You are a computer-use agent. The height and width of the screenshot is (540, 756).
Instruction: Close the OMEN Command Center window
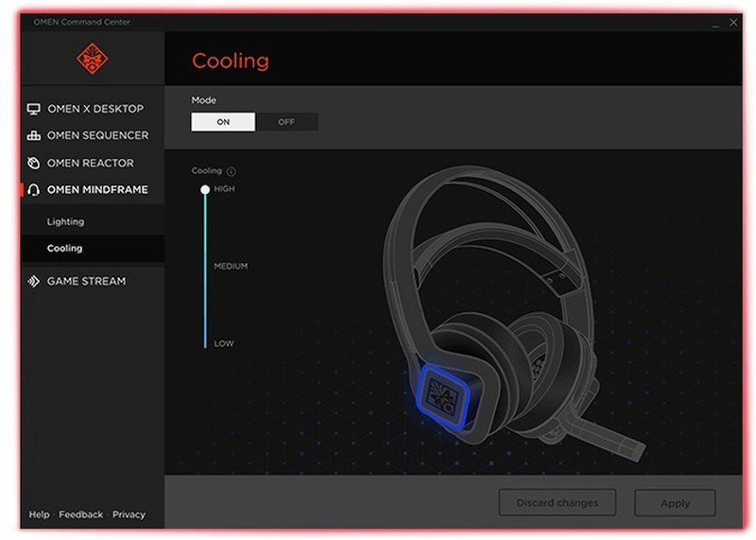pos(733,22)
